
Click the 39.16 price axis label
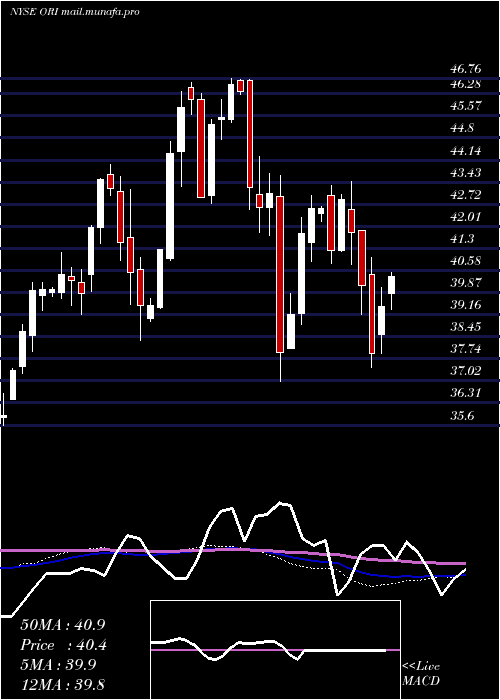click(x=465, y=305)
